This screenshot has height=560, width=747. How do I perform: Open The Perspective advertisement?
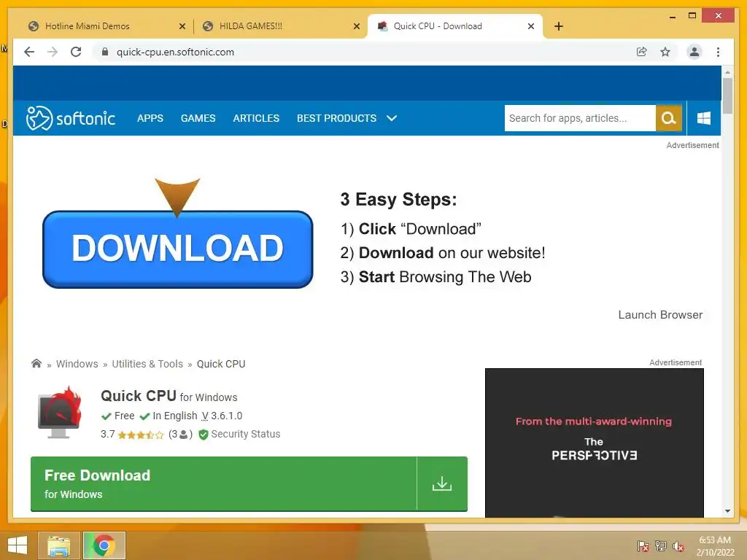[x=594, y=443]
